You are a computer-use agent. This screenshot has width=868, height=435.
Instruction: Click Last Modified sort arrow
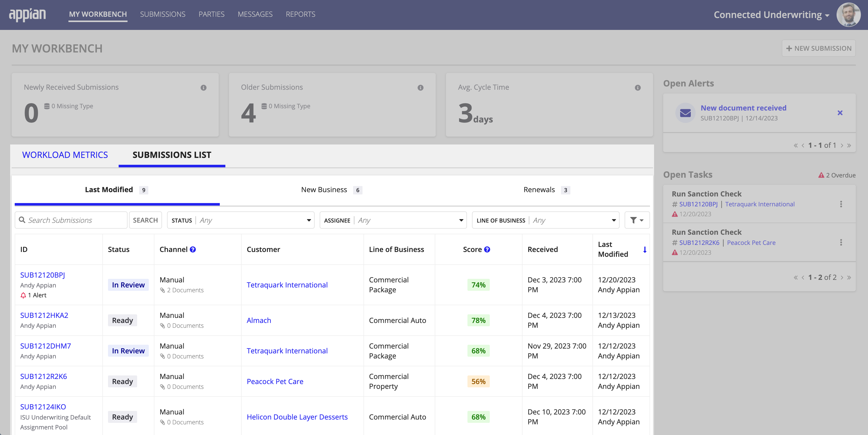[645, 249]
